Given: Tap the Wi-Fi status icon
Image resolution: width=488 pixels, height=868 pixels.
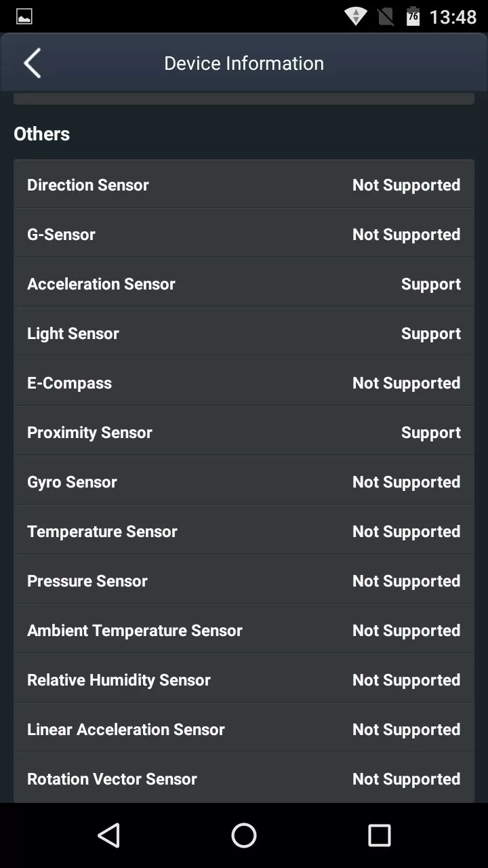Looking at the screenshot, I should click(356, 16).
